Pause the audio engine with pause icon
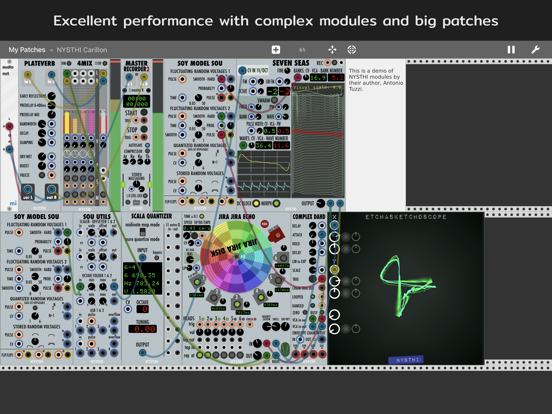552x414 pixels. [511, 50]
